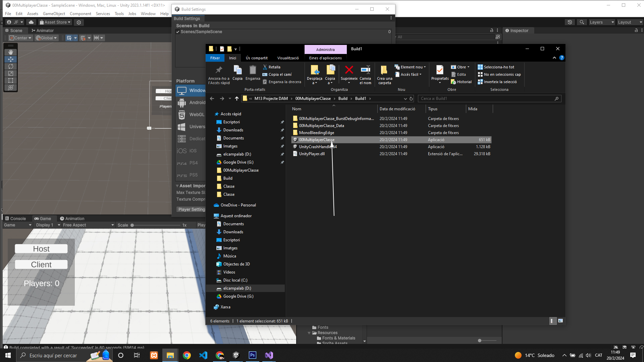Switch to the Visualització ribbon tab

tap(288, 58)
